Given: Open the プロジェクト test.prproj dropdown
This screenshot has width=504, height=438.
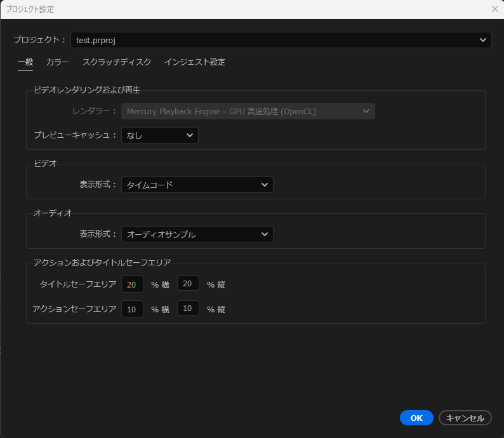Looking at the screenshot, I should coord(281,40).
